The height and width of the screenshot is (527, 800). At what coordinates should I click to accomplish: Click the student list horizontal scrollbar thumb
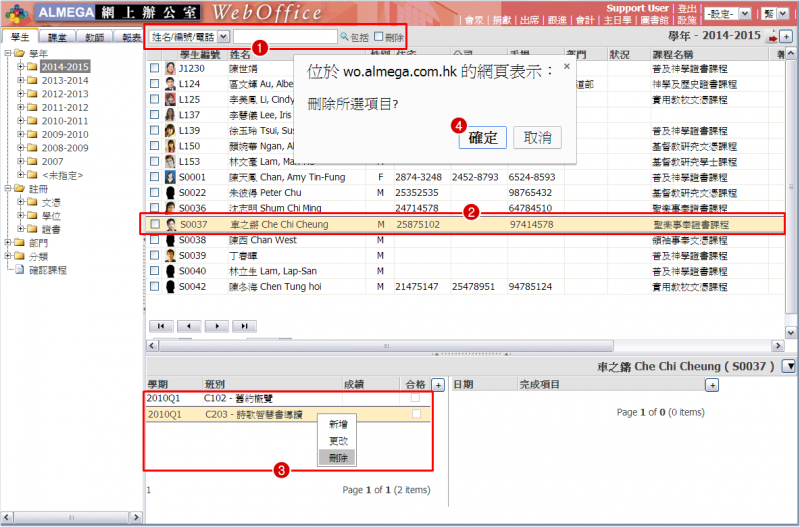pyautogui.click(x=386, y=346)
